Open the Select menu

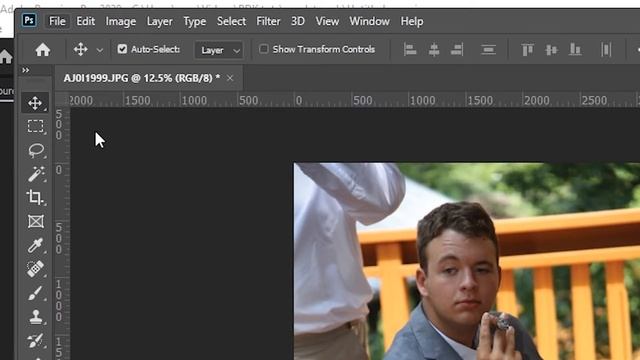click(x=231, y=21)
